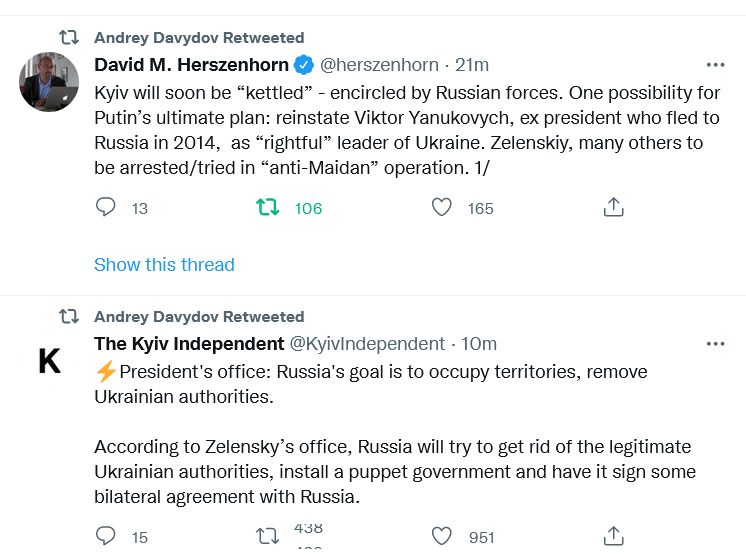
Task: Click David Herszenhorn's profile avatar
Action: (x=49, y=82)
